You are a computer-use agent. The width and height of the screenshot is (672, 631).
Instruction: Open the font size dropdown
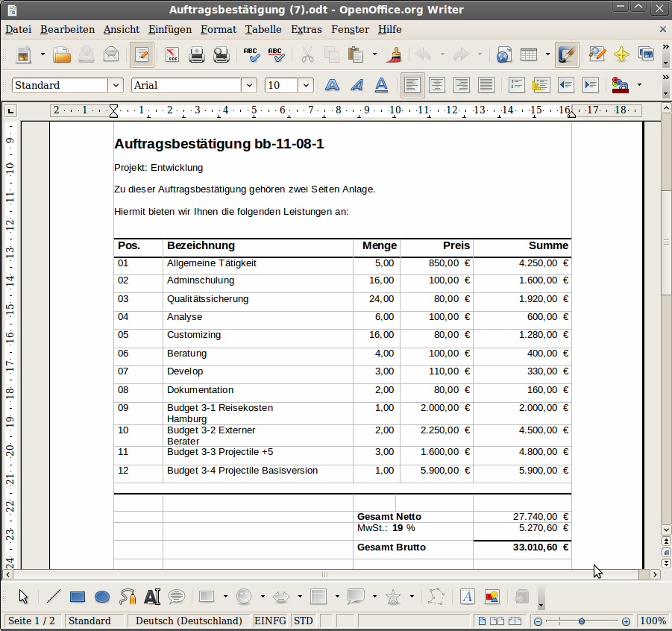pyautogui.click(x=306, y=85)
